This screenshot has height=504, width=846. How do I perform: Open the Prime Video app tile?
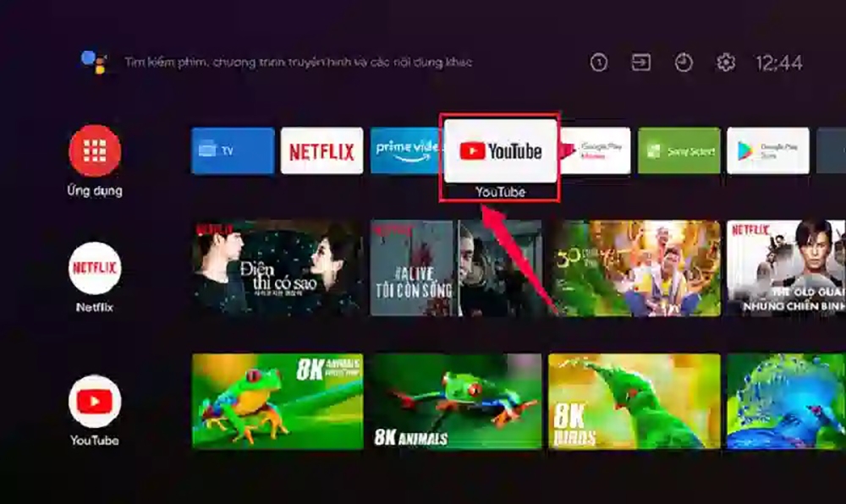click(x=405, y=151)
